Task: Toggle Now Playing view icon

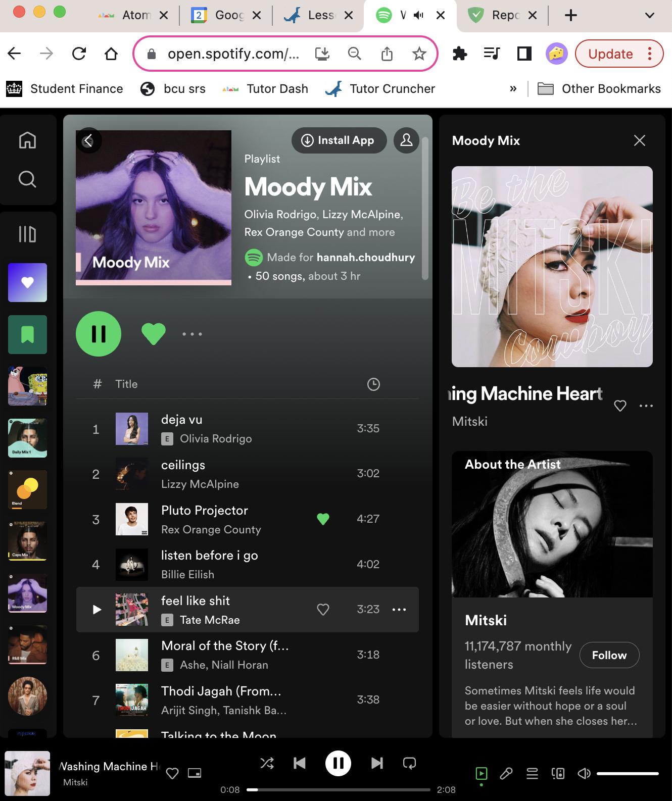Action: [482, 773]
